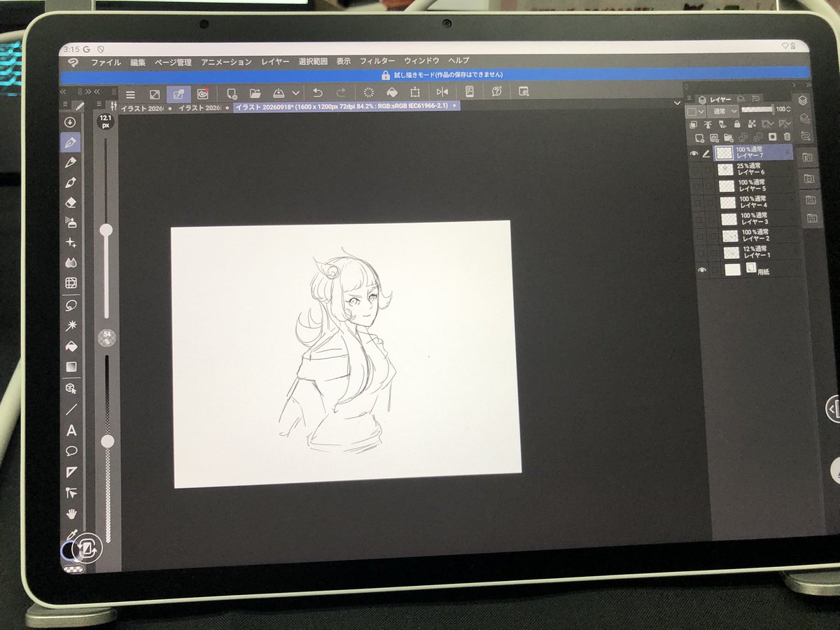Open the layer color palette dropdown
This screenshot has width=840, height=630.
[694, 111]
